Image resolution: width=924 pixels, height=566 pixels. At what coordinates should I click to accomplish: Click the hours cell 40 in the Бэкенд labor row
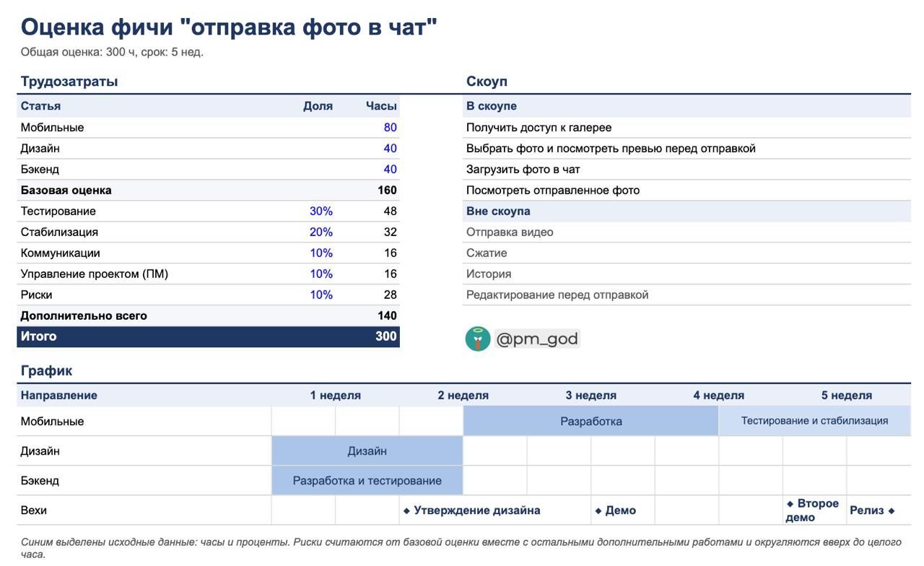[x=390, y=170]
